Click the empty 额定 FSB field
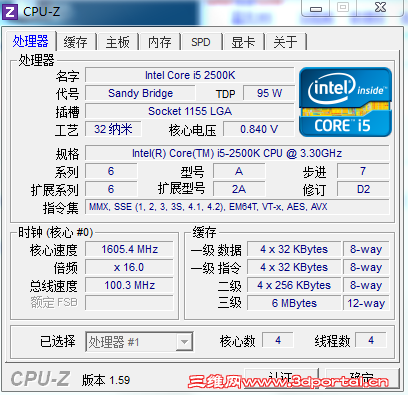Screen dimensions: 408x395 coord(129,303)
